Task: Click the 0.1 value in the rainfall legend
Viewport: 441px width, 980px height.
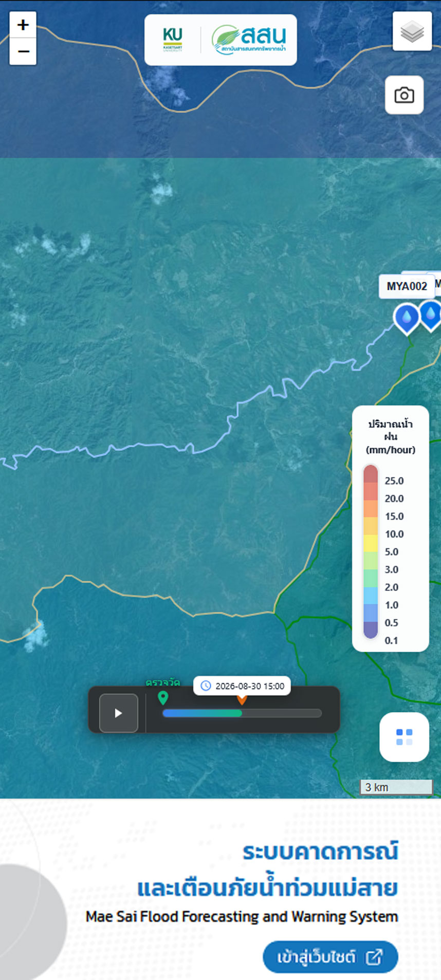Action: (x=391, y=640)
